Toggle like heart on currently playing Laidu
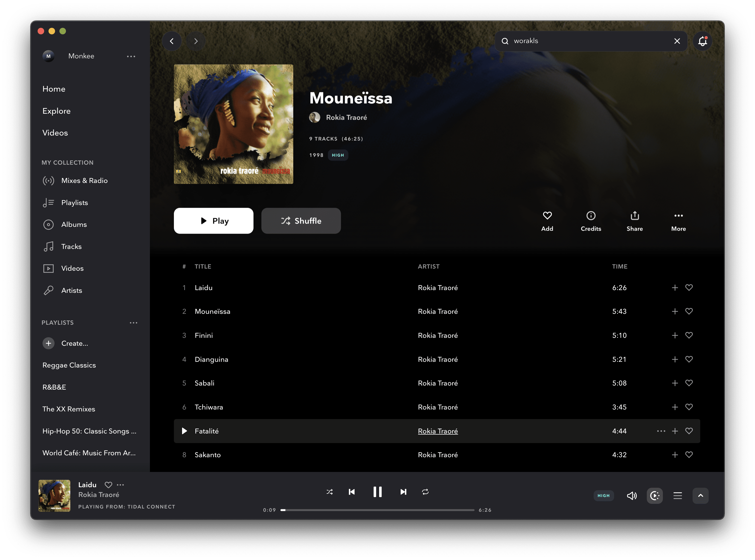This screenshot has height=560, width=755. click(108, 484)
